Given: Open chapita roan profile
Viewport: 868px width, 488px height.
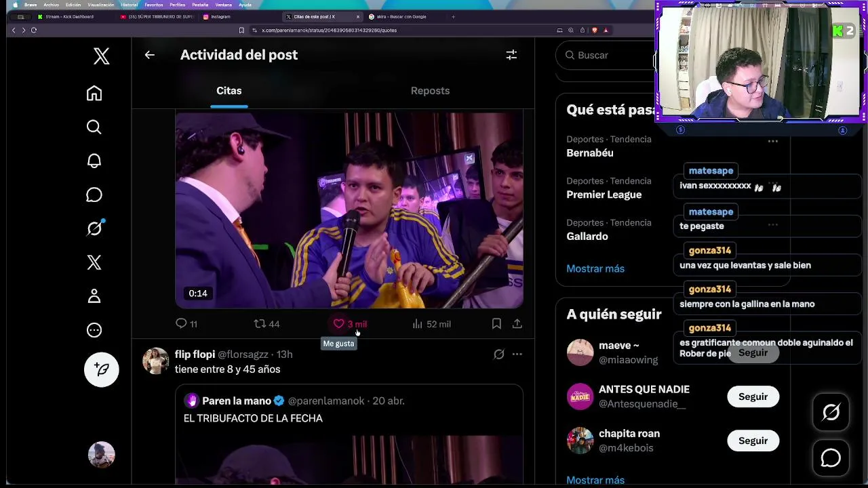Looking at the screenshot, I should [x=629, y=434].
